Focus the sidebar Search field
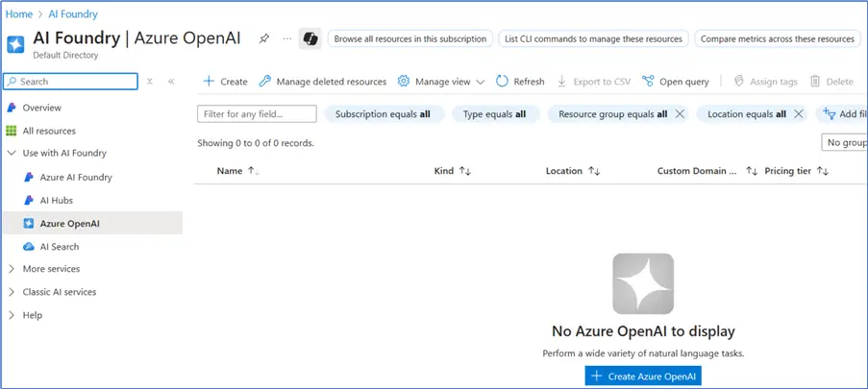Image resolution: width=868 pixels, height=389 pixels. tap(70, 82)
